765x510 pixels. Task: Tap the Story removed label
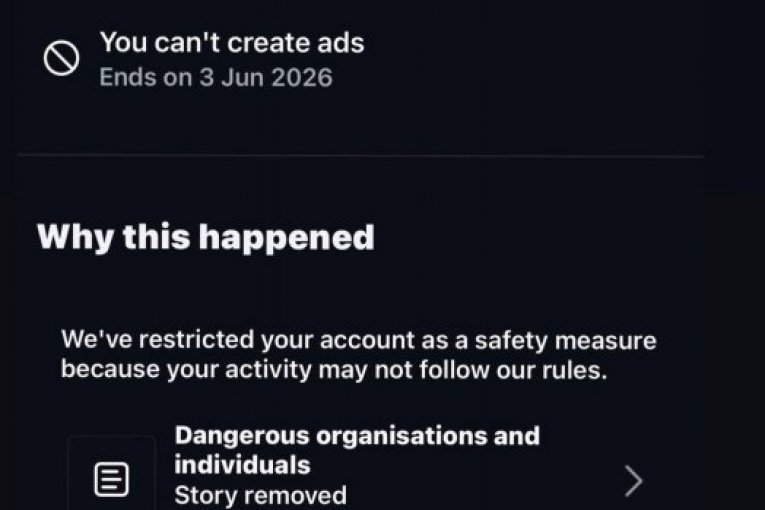coord(260,495)
